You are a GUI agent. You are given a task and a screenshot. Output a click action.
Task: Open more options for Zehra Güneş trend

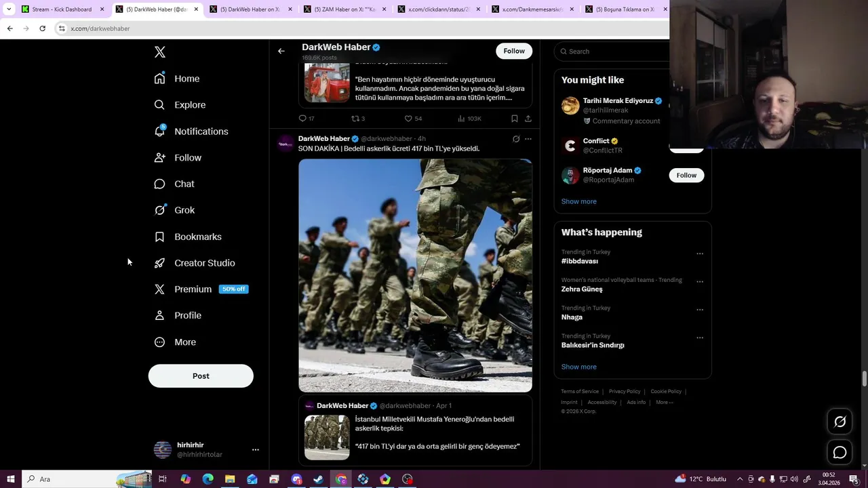pyautogui.click(x=700, y=281)
